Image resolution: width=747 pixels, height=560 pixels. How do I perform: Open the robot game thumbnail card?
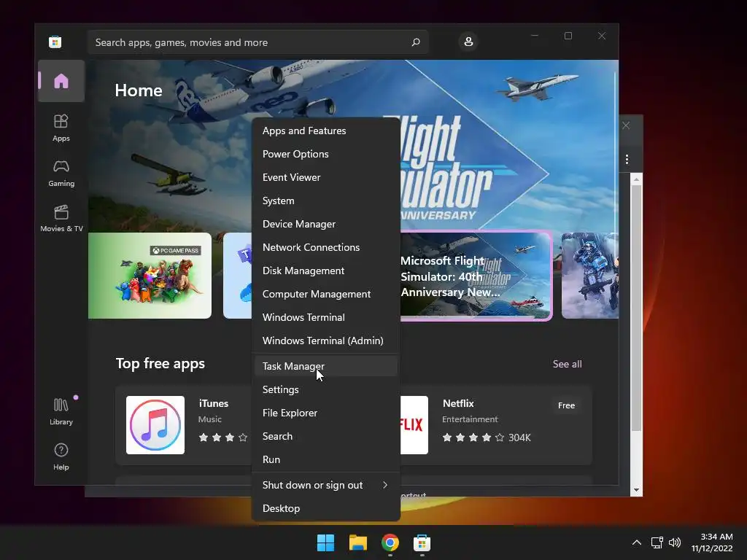click(x=589, y=275)
